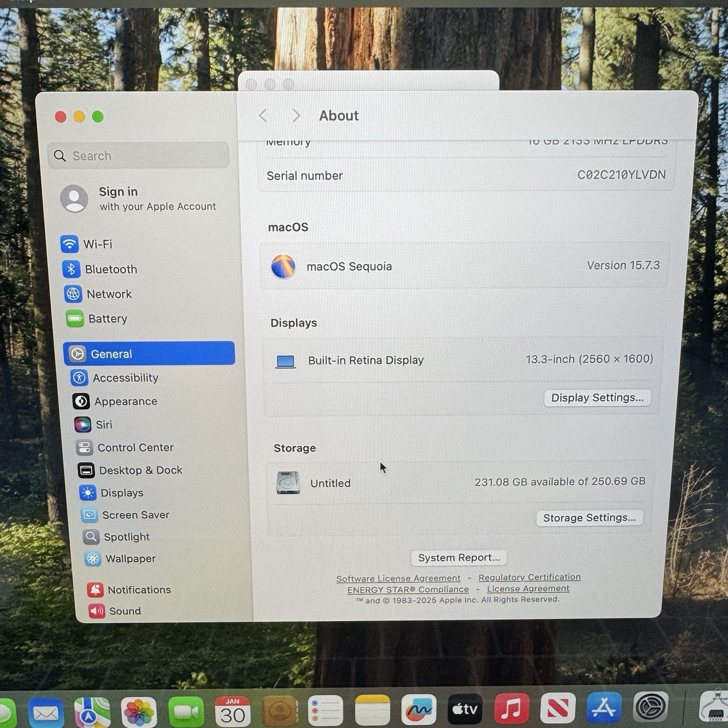Click the macOS Sequoia logo icon
This screenshot has height=728, width=728.
point(283,266)
